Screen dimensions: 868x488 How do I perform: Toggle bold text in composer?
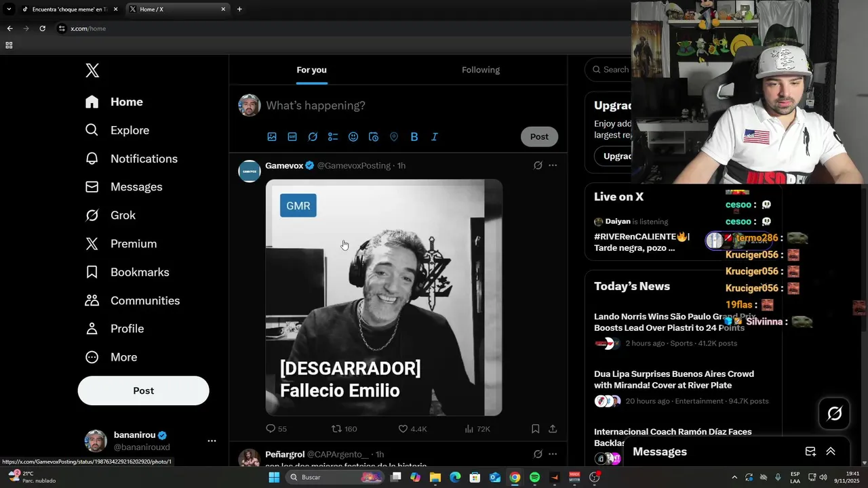click(414, 137)
